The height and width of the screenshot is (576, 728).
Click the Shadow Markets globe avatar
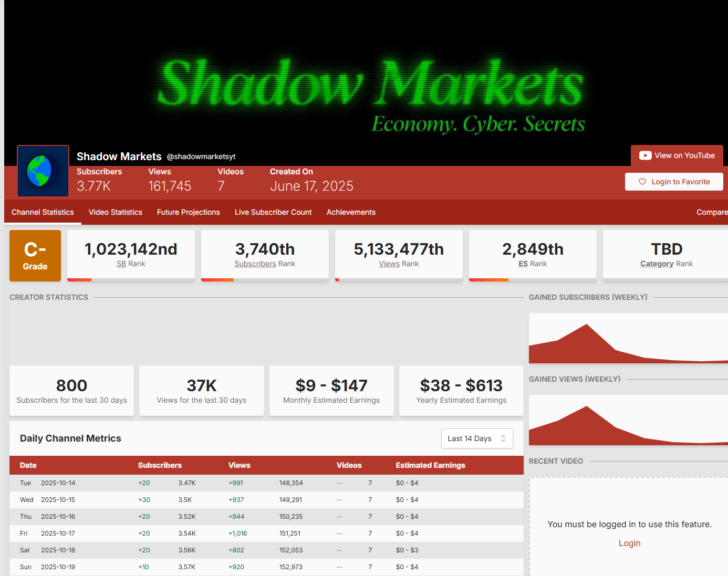[43, 171]
